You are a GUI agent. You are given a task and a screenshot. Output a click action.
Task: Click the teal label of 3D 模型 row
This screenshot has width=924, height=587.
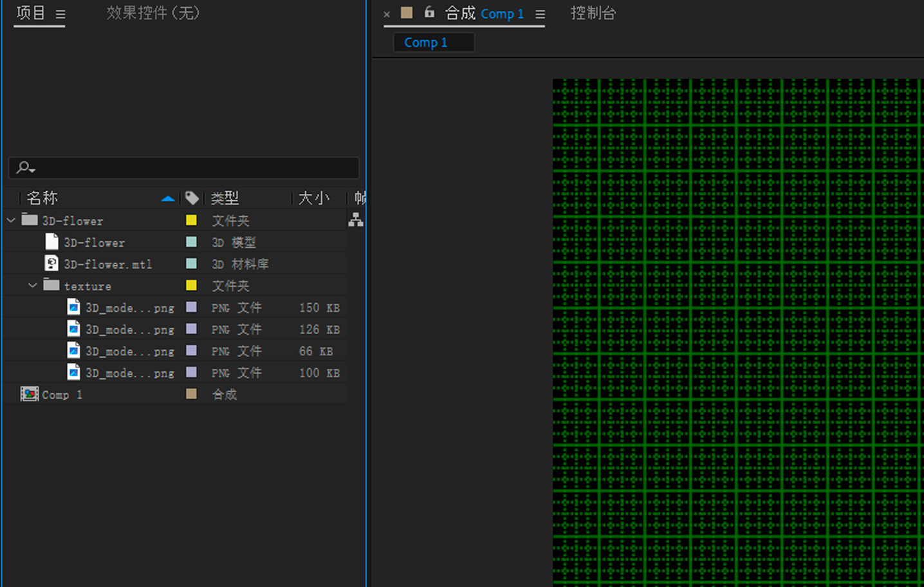coord(191,242)
